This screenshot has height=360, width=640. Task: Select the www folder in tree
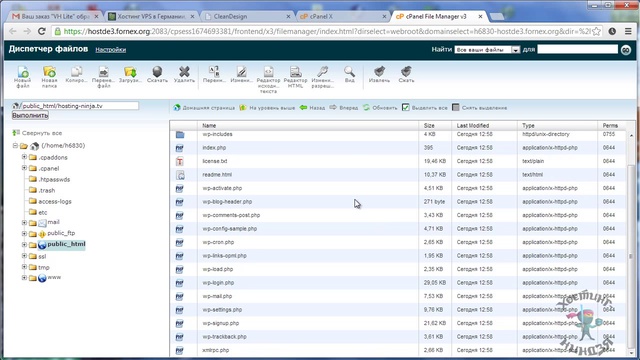(54, 277)
